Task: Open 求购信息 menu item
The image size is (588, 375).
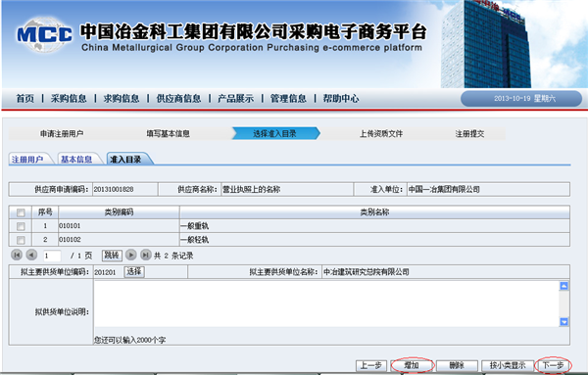Action: pyautogui.click(x=122, y=99)
